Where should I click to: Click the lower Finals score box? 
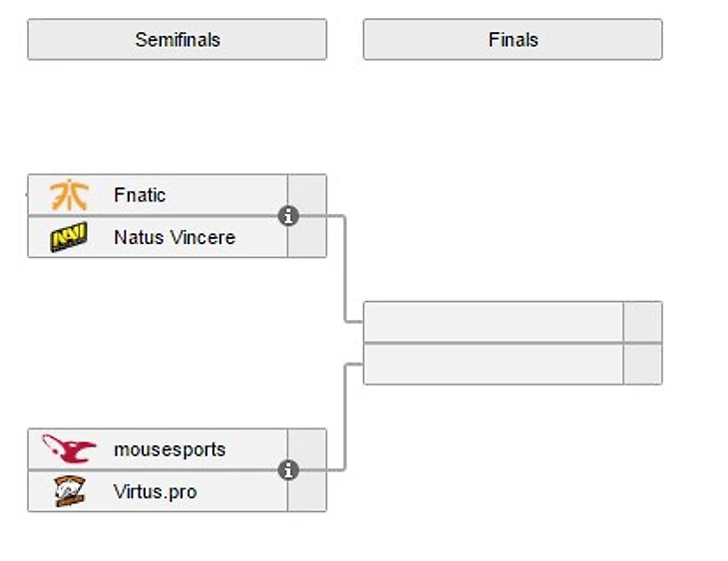point(642,364)
